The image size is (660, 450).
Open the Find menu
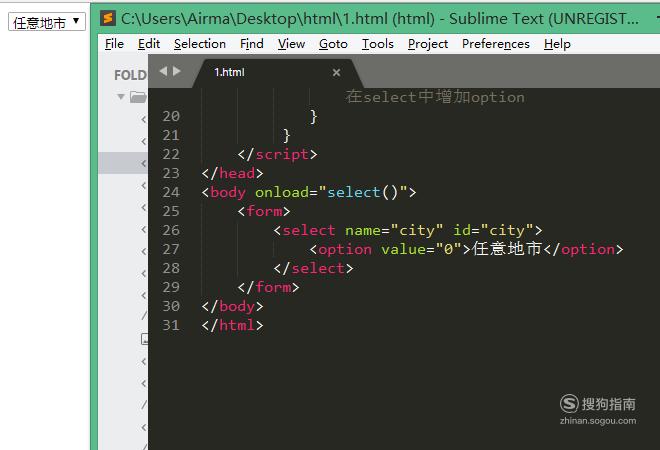pos(252,44)
